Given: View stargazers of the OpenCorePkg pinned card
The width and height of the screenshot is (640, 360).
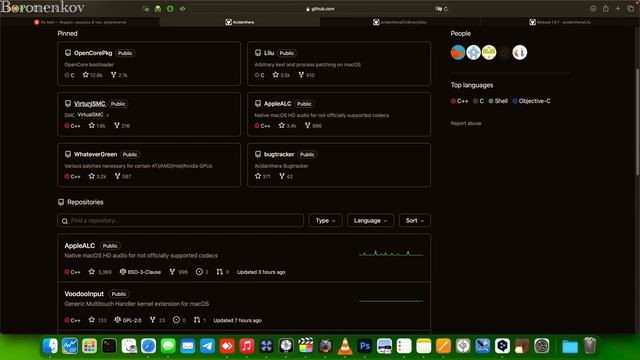Looking at the screenshot, I should coord(93,75).
